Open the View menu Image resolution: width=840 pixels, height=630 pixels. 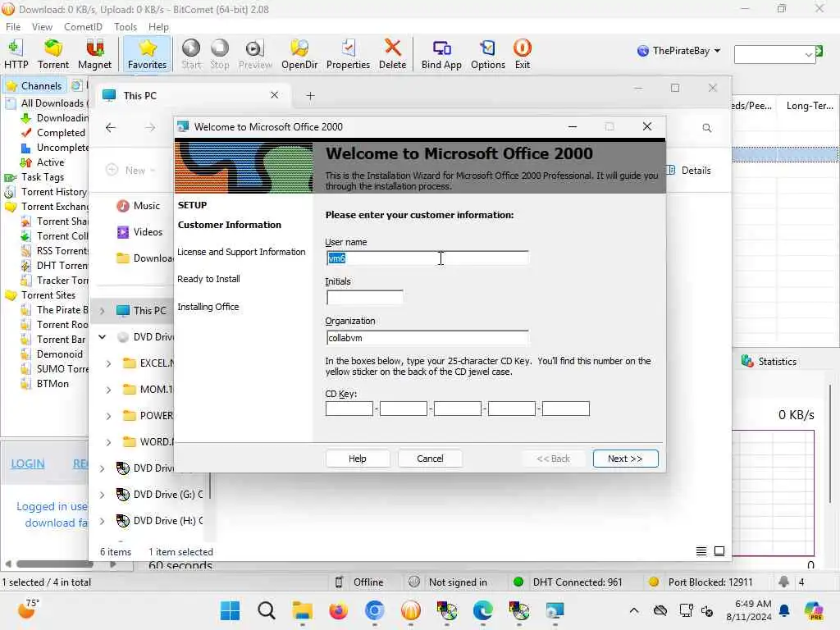click(42, 27)
